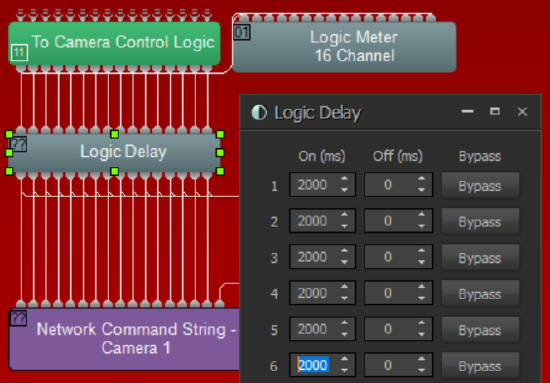Decrease channel 2 Off delay with down arrow
The image size is (550, 383).
click(421, 226)
